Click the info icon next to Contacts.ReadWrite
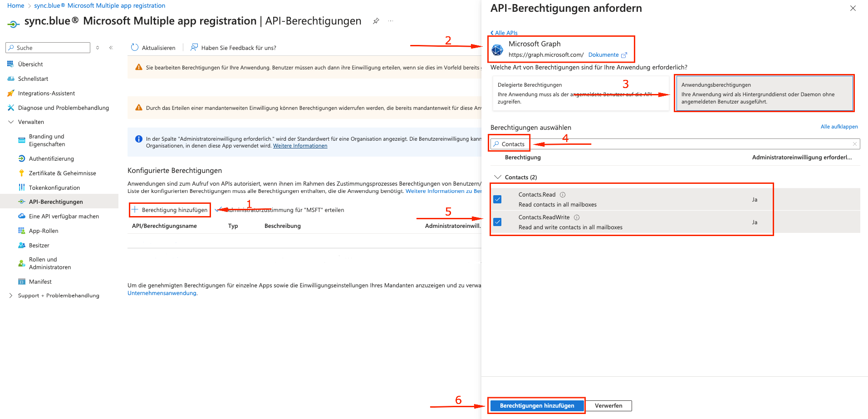Image resolution: width=868 pixels, height=419 pixels. click(x=577, y=217)
